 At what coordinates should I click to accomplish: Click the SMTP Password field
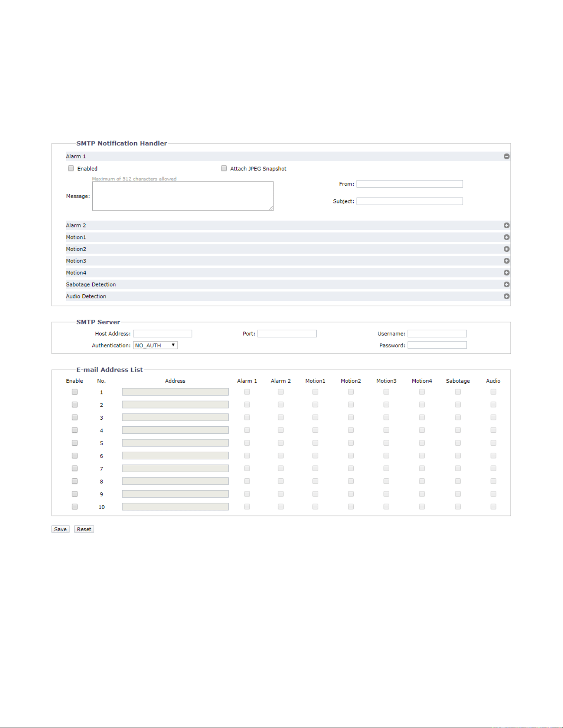tap(437, 345)
